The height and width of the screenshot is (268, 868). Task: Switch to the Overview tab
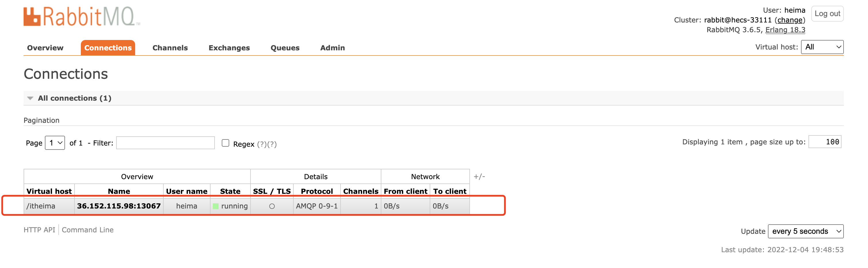pos(45,48)
